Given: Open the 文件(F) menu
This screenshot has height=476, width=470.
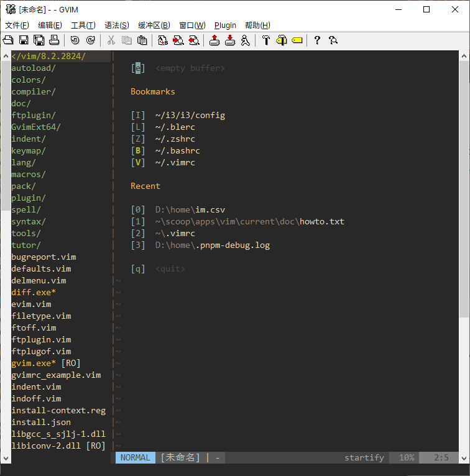Looking at the screenshot, I should coord(17,25).
